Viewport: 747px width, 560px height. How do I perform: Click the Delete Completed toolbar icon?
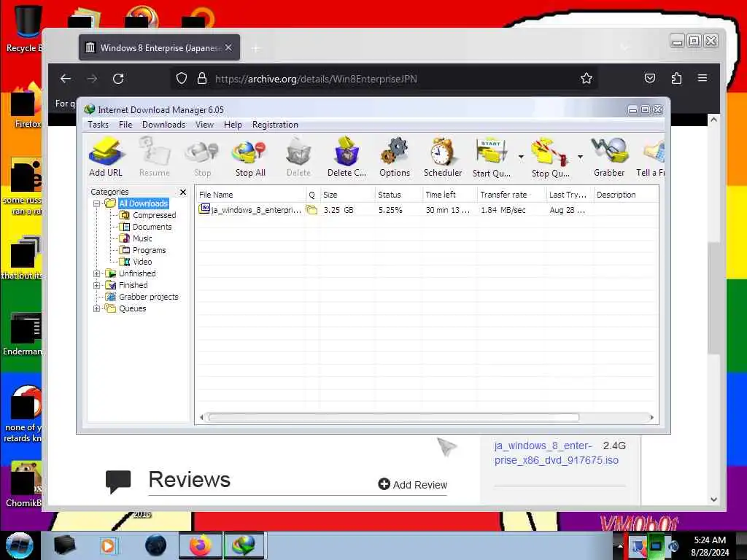pyautogui.click(x=347, y=157)
